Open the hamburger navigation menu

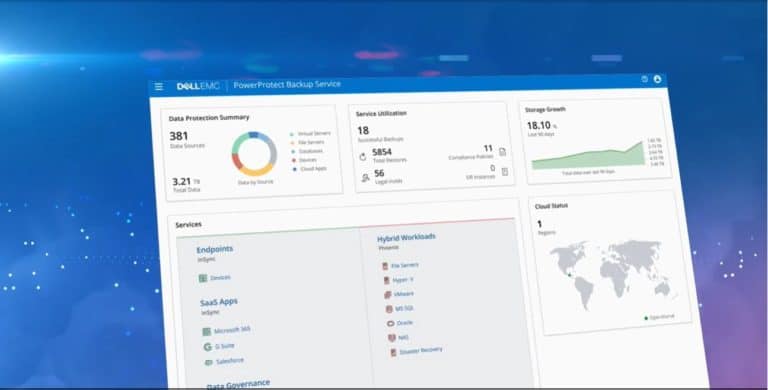pos(159,87)
